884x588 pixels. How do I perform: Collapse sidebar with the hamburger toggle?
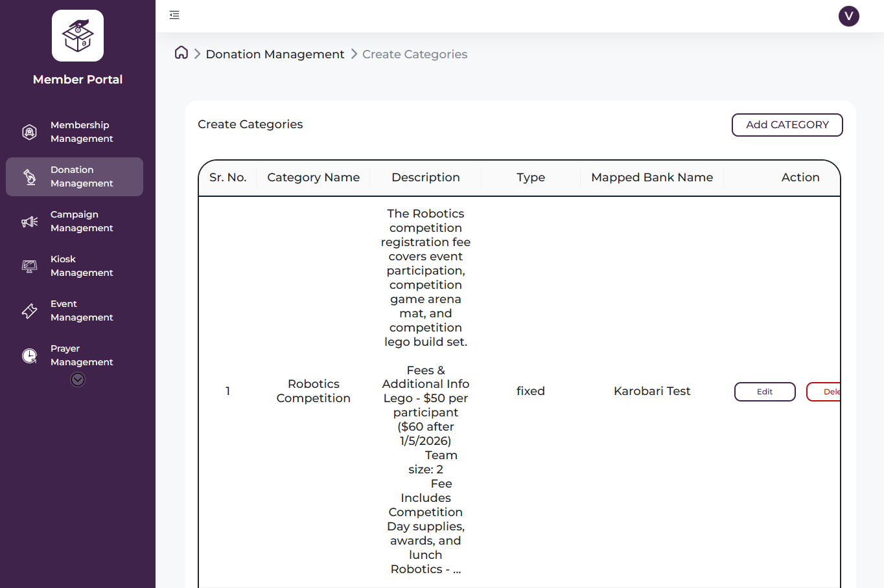(x=174, y=15)
